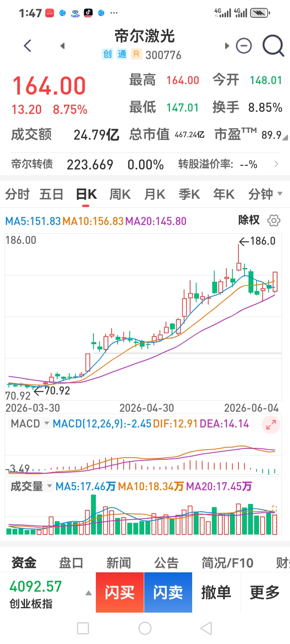
Task: Open the 分钟 interval dropdown
Action: click(x=265, y=194)
